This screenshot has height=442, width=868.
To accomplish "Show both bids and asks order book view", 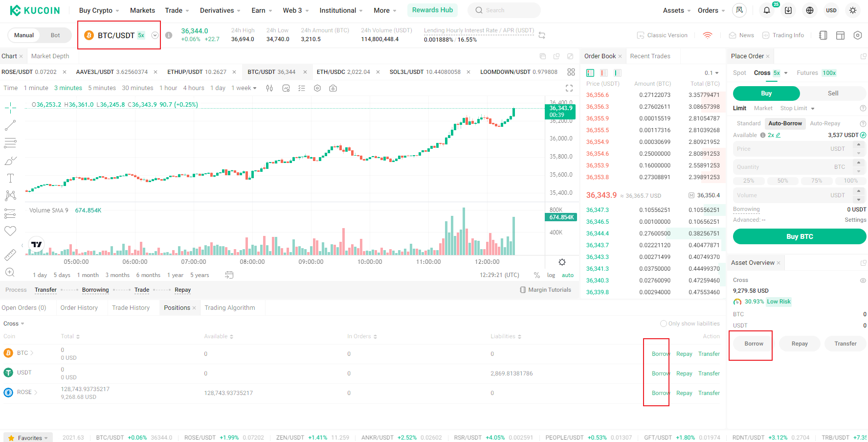I will pos(590,73).
